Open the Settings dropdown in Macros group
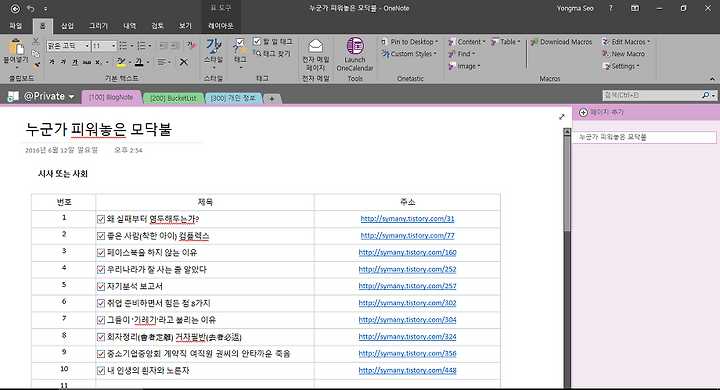The height and width of the screenshot is (390, 720). coord(638,66)
